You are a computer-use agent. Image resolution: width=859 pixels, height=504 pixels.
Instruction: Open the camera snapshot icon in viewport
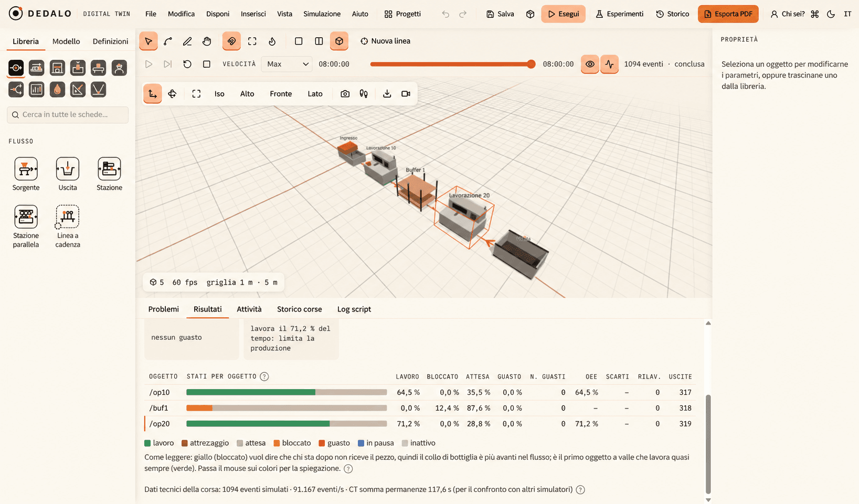[x=345, y=94]
